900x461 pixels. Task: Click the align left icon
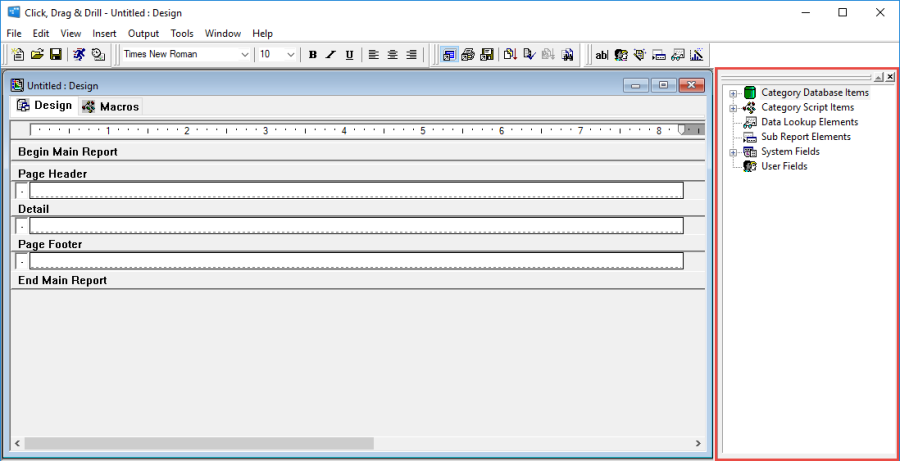(373, 54)
